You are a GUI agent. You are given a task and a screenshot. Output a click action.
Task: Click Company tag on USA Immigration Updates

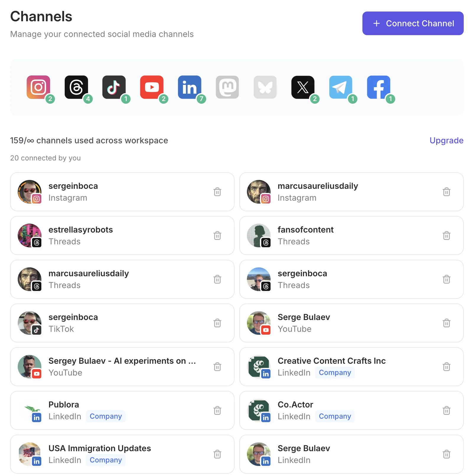[x=106, y=460]
